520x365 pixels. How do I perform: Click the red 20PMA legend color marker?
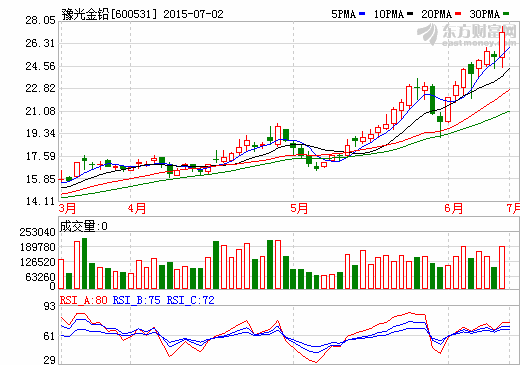458,14
